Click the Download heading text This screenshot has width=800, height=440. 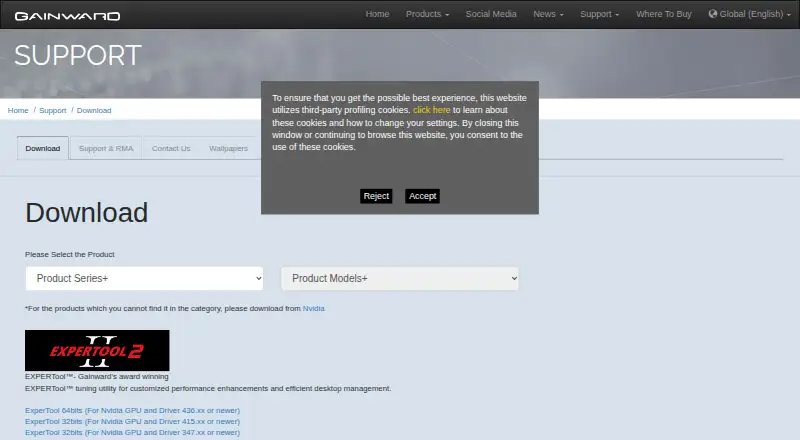(x=87, y=212)
